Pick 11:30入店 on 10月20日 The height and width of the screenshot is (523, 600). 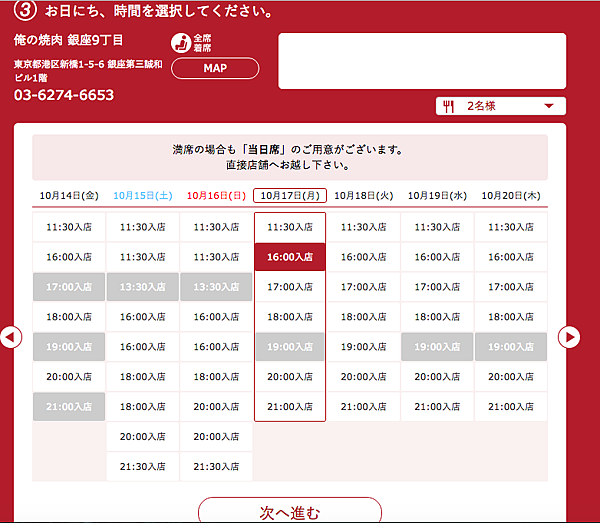(511, 227)
